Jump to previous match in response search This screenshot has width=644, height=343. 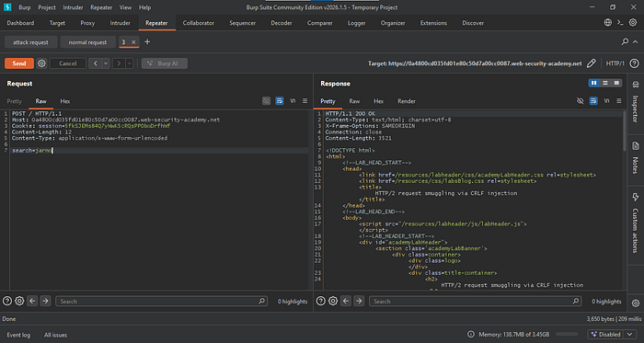tap(346, 301)
